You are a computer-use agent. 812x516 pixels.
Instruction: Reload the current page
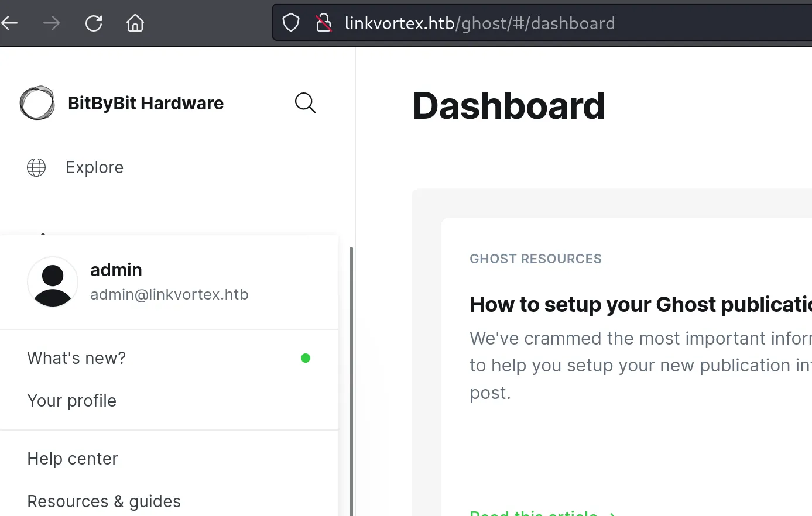[94, 23]
